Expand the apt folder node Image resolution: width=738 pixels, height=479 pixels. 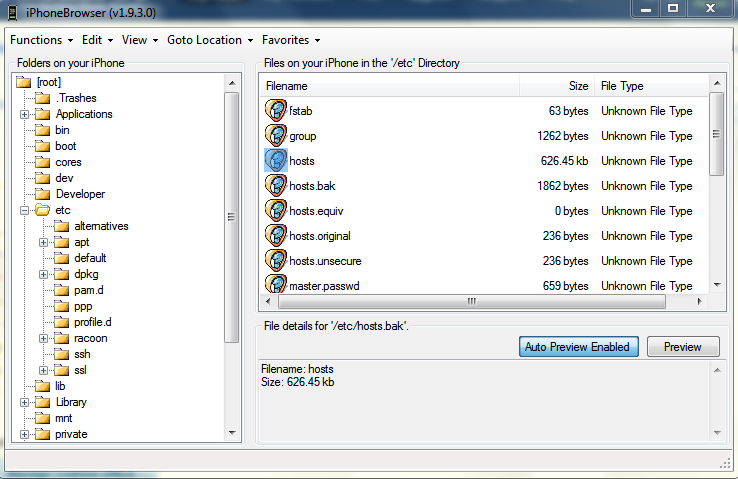pos(43,242)
